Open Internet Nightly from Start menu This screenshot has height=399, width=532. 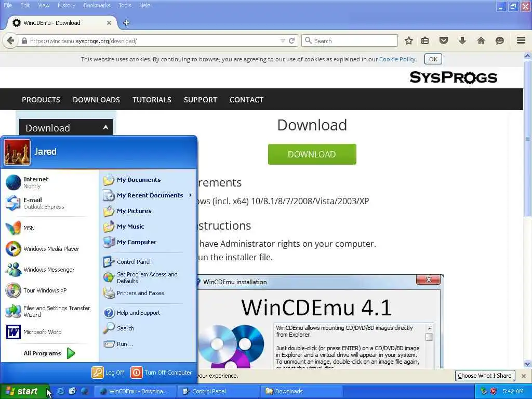click(x=49, y=182)
